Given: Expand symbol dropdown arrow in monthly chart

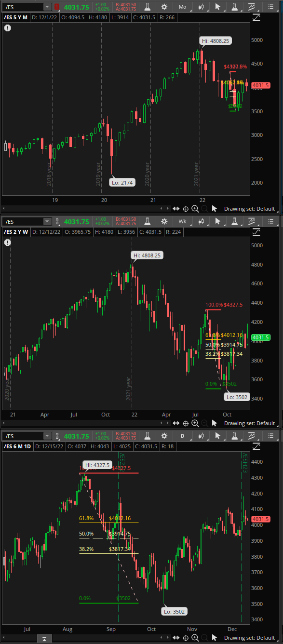Looking at the screenshot, I should click(x=47, y=7).
